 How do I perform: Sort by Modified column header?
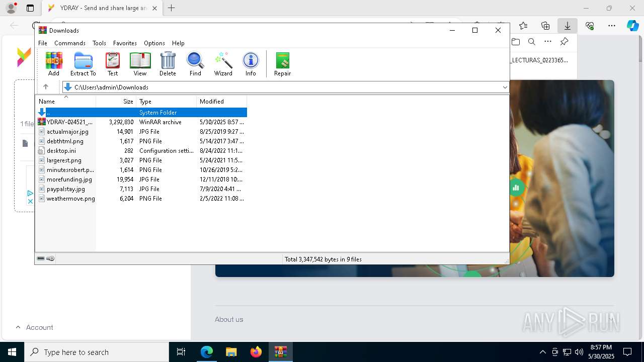tap(221, 102)
